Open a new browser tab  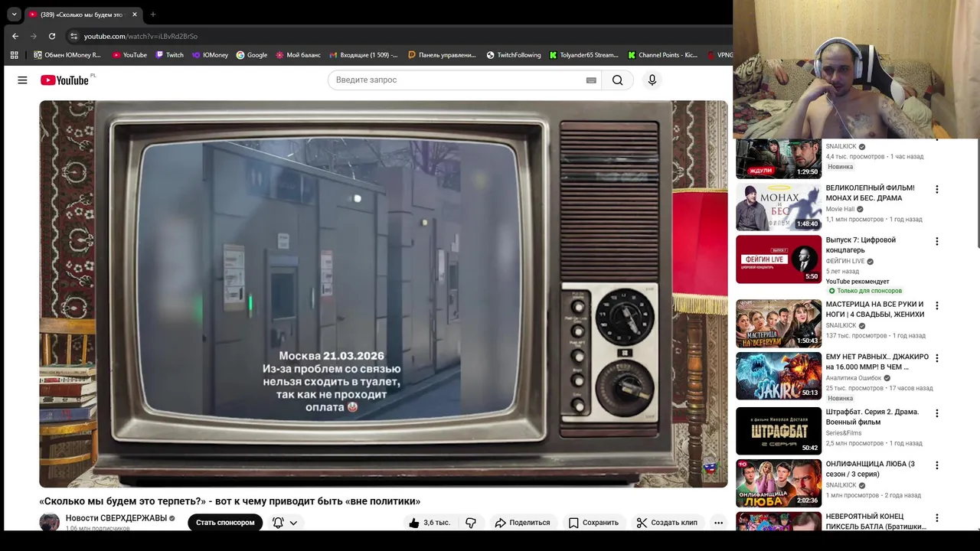(x=152, y=15)
